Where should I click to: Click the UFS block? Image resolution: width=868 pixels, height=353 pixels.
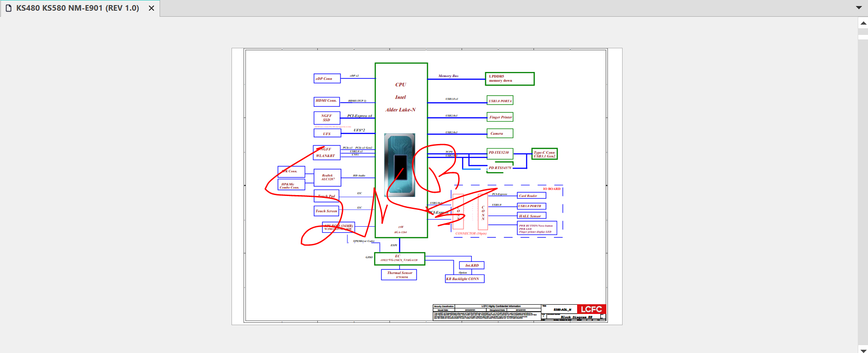point(327,133)
